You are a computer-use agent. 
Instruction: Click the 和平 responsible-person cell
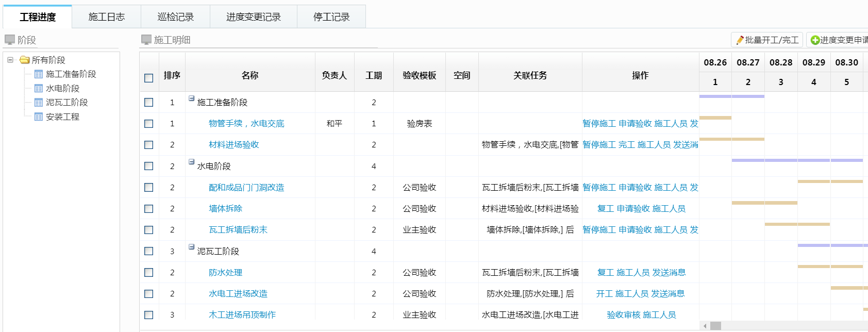tap(335, 123)
